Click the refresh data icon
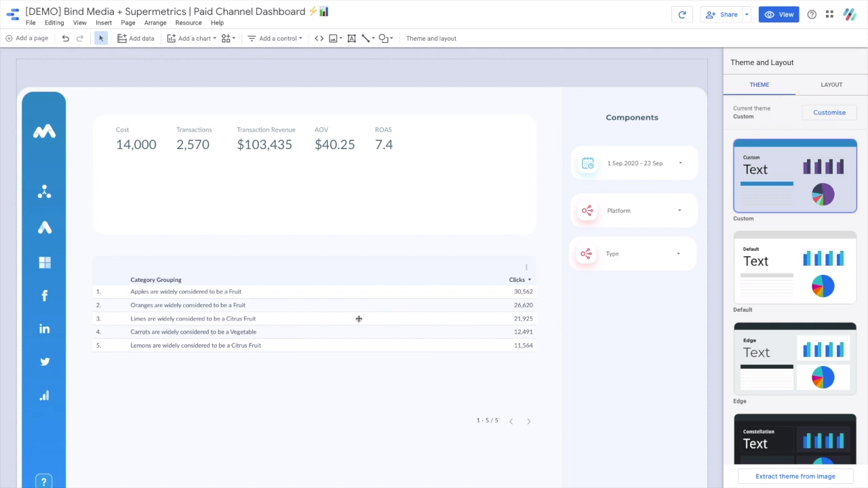The height and width of the screenshot is (488, 868). pos(682,14)
